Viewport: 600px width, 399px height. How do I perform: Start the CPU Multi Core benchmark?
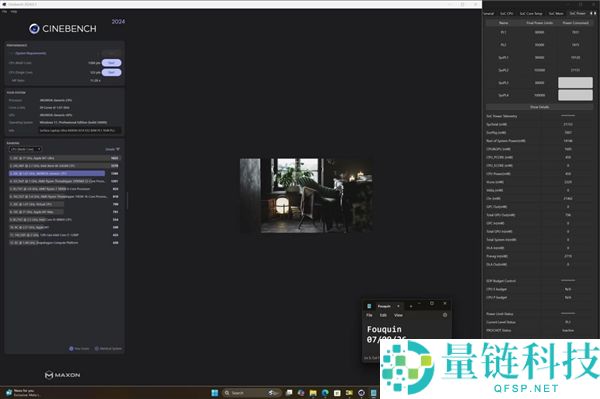111,63
